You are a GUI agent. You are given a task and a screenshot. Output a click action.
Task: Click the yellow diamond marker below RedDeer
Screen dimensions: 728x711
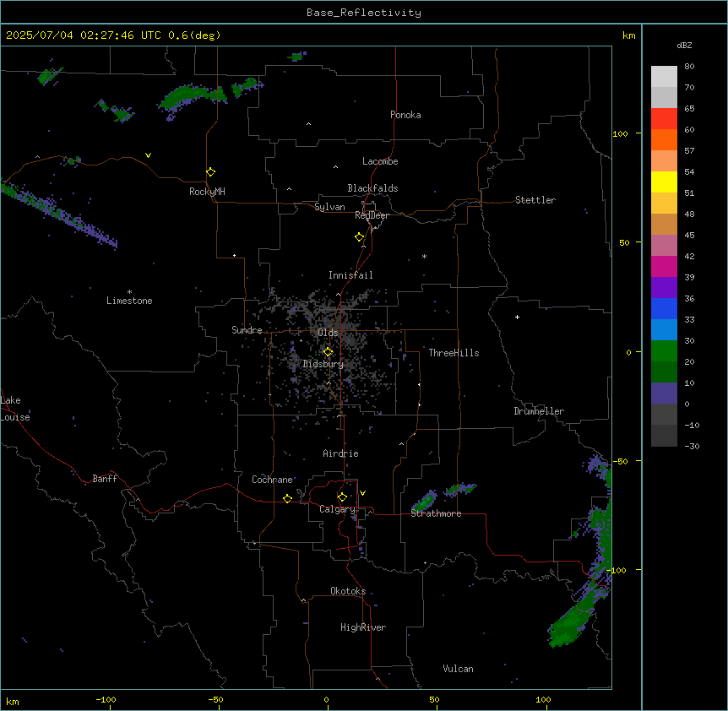359,237
